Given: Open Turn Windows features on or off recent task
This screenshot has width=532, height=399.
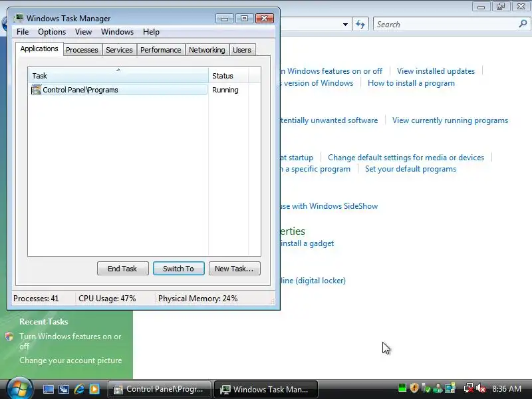Looking at the screenshot, I should click(70, 341).
